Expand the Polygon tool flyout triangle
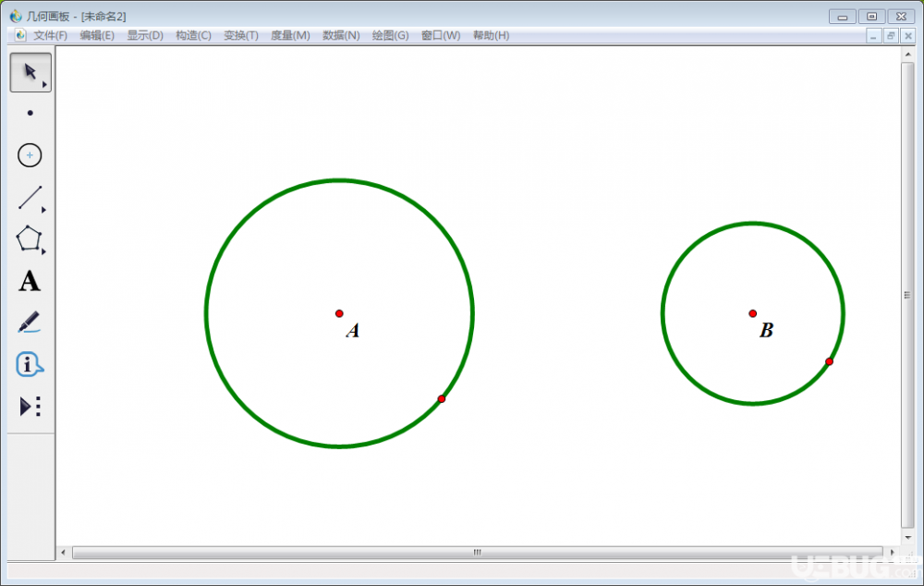 [x=44, y=251]
